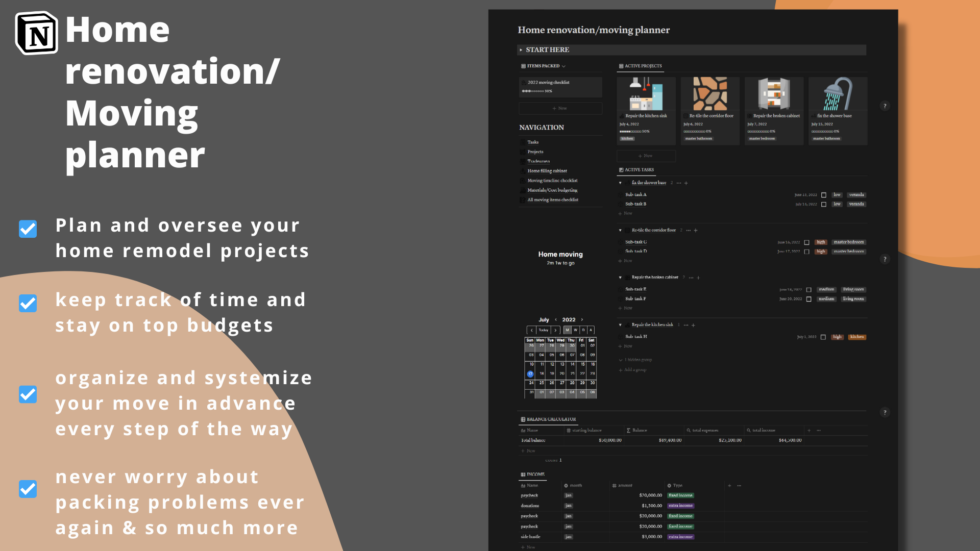The width and height of the screenshot is (980, 551).
Task: Select July 17 on the calendar
Action: pos(531,374)
